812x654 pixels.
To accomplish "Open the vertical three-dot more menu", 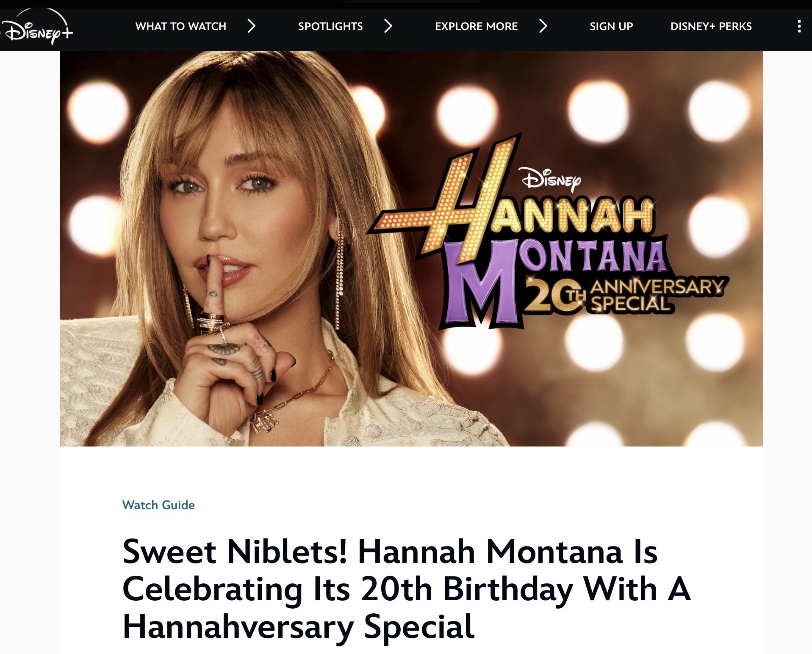I will coord(799,26).
